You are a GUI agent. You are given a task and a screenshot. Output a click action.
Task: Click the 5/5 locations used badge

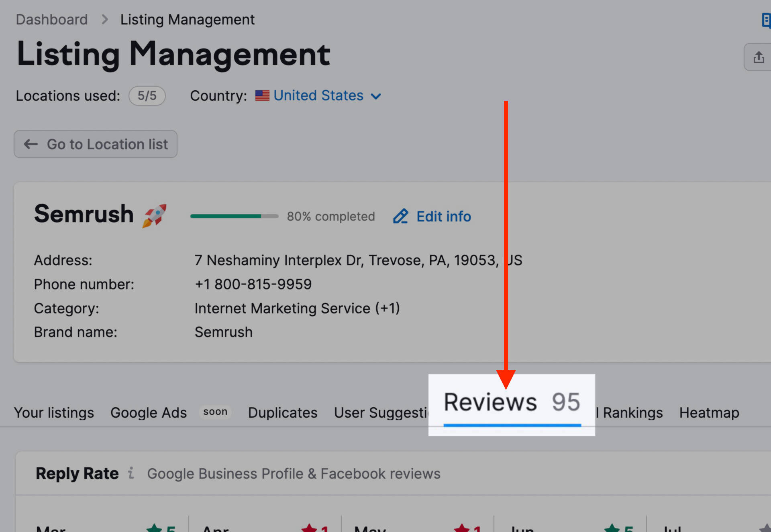[x=147, y=95]
